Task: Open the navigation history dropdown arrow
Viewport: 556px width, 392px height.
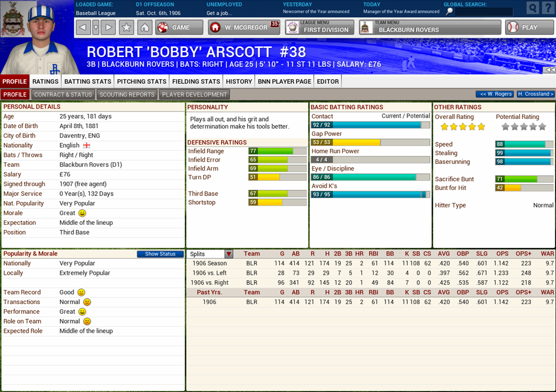Action: point(96,27)
